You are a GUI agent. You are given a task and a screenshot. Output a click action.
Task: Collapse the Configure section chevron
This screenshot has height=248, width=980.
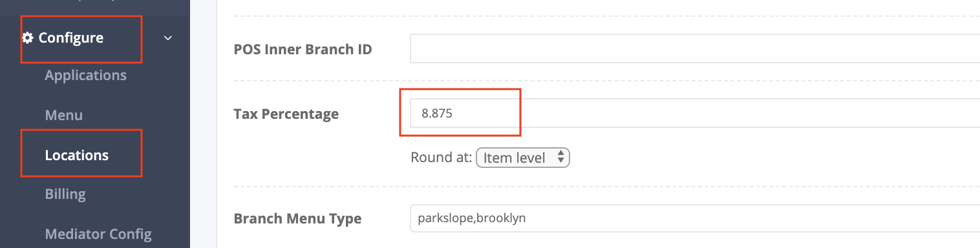coord(168,38)
